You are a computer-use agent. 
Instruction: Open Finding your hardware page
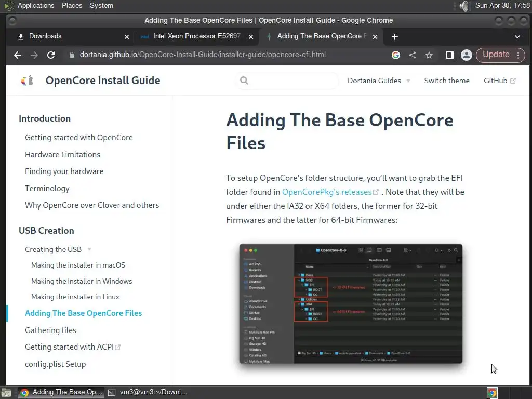[64, 171]
